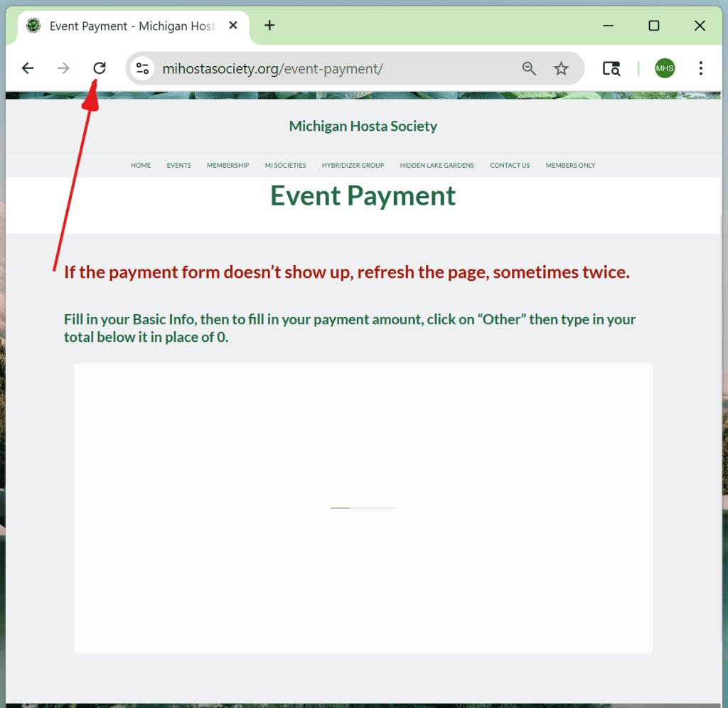This screenshot has width=728, height=708.
Task: Click the Michigan Hosta Society title
Action: pyautogui.click(x=363, y=127)
